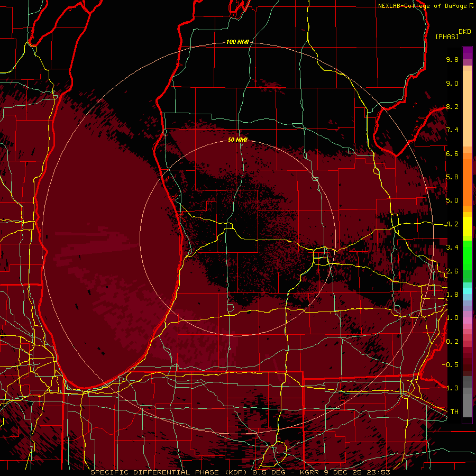476x476 pixels.
Task: Click the DKD label above the color scale
Action: pos(465,32)
